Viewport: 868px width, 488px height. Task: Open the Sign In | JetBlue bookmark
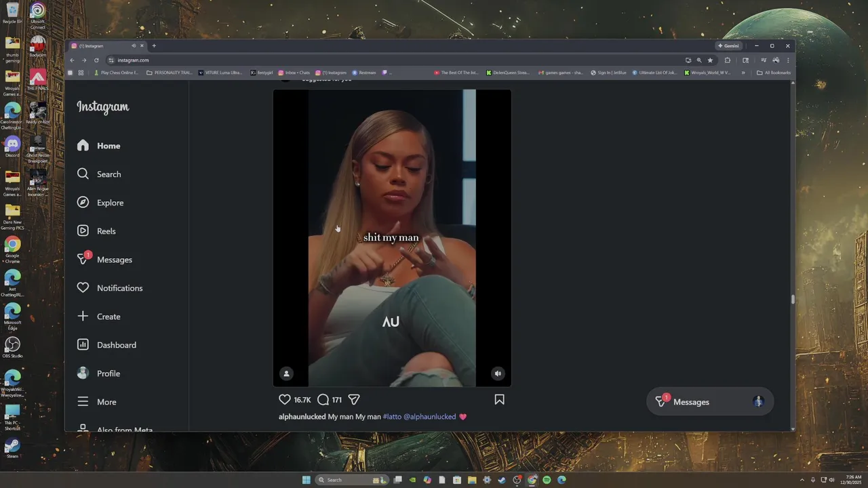click(608, 73)
